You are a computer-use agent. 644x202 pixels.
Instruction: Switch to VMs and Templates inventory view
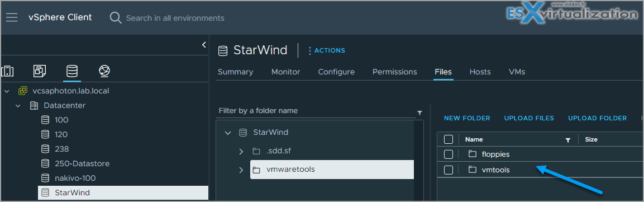[40, 71]
